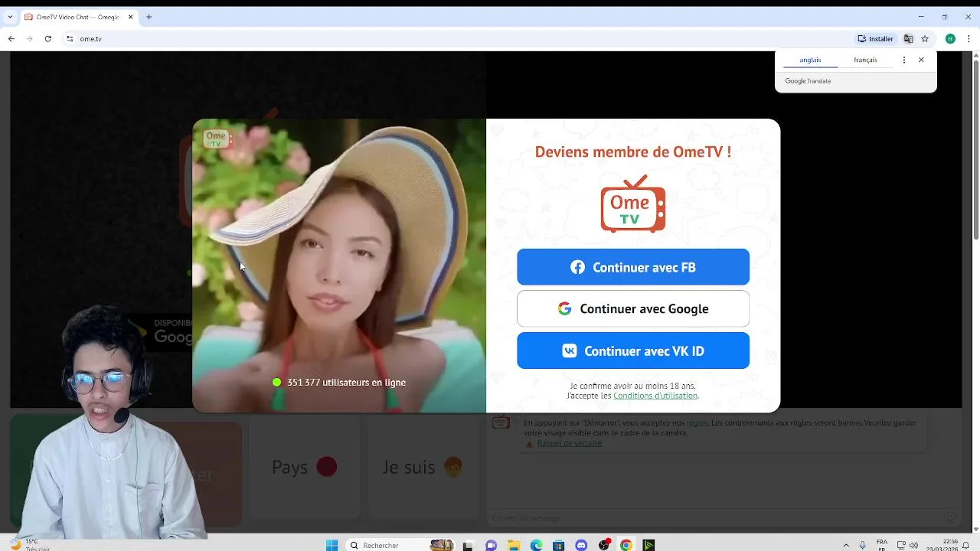
Task: Open the Chrome three-dot menu
Action: pyautogui.click(x=969, y=38)
